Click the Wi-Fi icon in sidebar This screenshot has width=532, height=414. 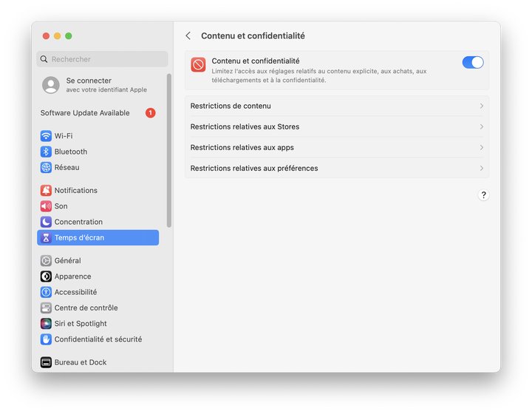pyautogui.click(x=46, y=136)
